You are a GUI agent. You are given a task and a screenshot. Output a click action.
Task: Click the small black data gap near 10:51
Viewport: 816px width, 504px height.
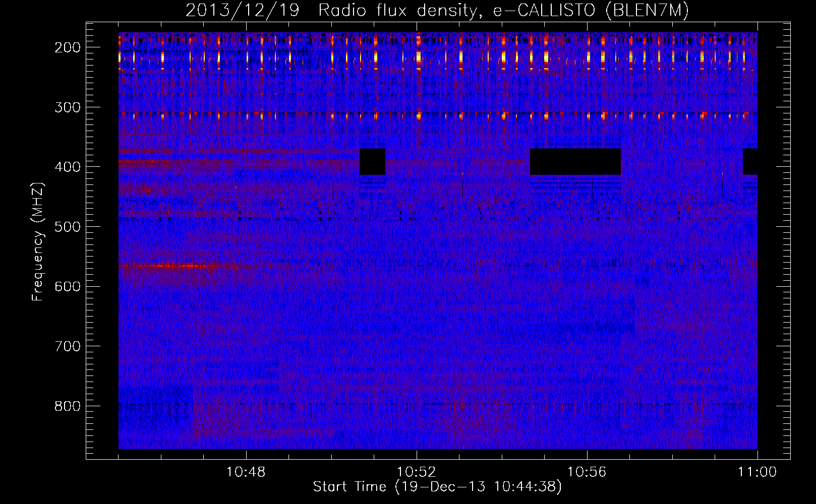point(372,161)
